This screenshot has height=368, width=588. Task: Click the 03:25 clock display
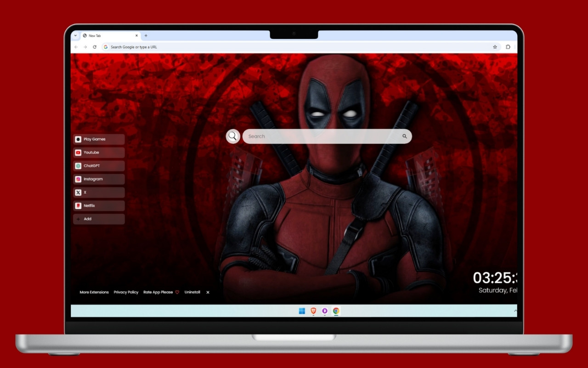[x=495, y=278]
